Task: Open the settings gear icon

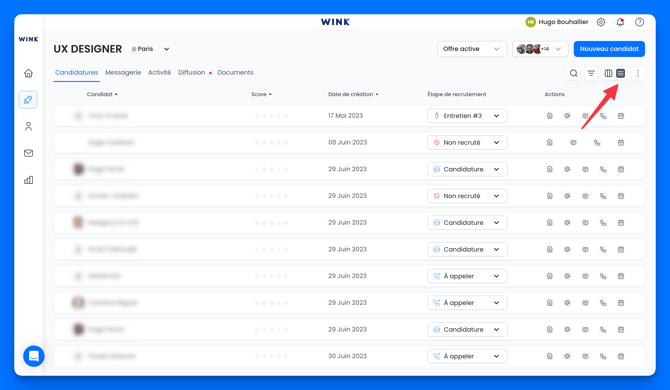Action: pos(601,22)
